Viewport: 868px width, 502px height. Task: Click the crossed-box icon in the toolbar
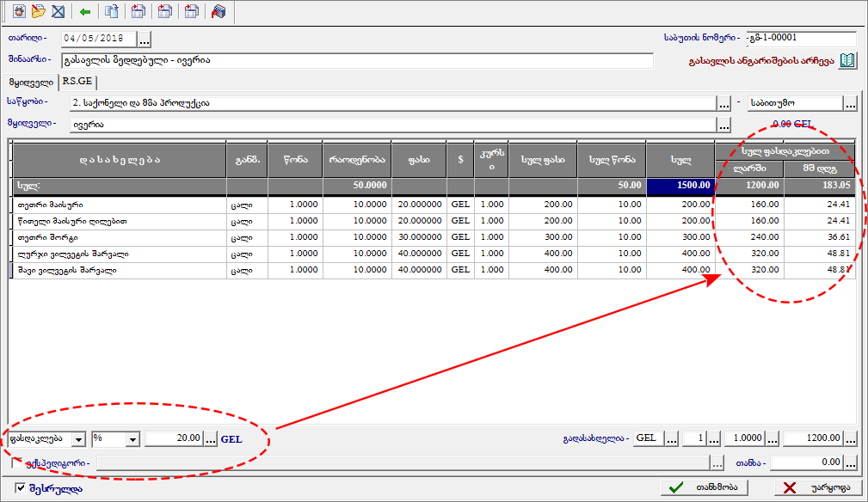(x=58, y=12)
